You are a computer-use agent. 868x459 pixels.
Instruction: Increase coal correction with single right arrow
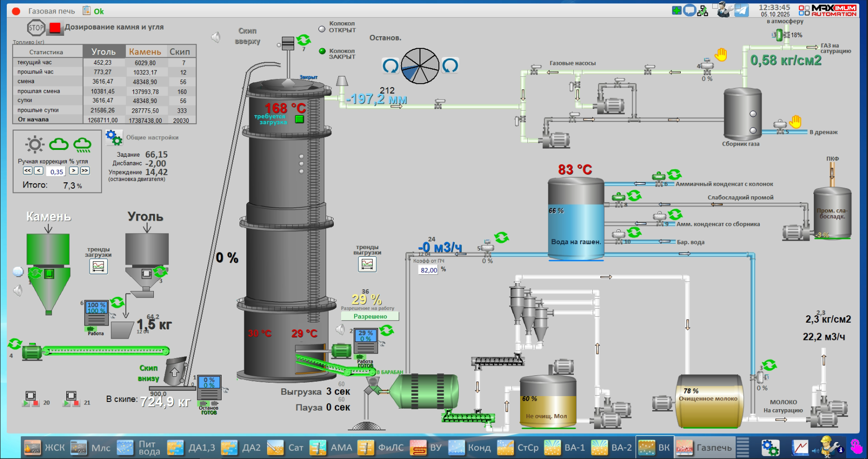pyautogui.click(x=74, y=171)
